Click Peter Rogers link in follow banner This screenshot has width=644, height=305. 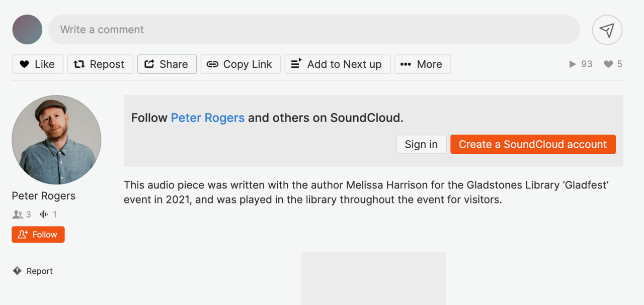pos(208,118)
